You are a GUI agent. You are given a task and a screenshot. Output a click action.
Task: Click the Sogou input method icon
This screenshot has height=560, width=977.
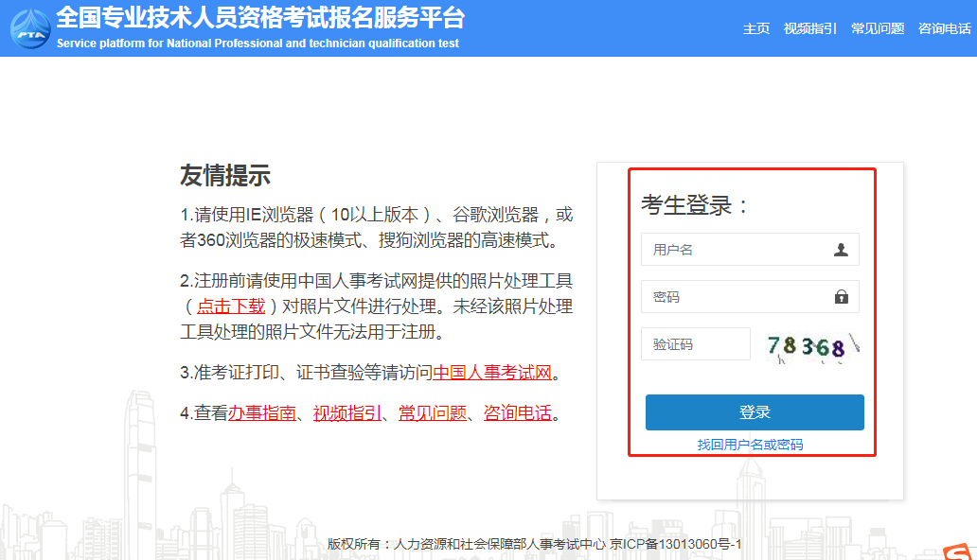click(x=958, y=551)
